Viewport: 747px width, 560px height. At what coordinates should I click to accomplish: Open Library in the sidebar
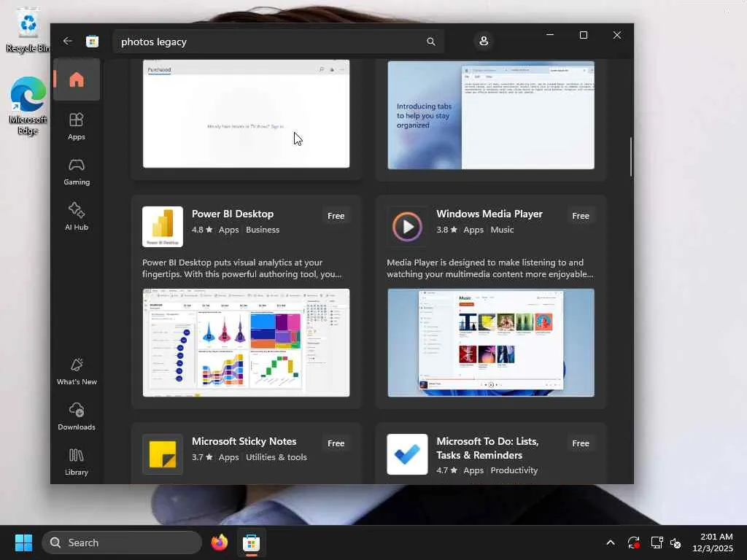[x=76, y=462]
